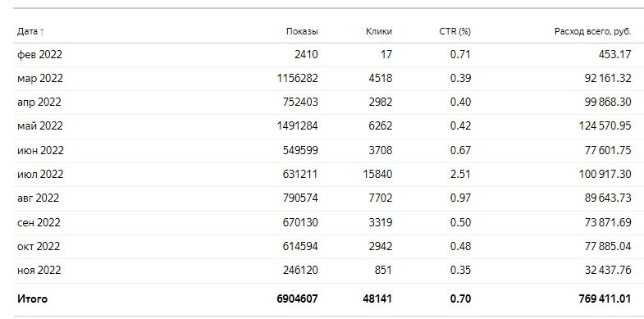
Task: Click the Итого total row label
Action: tap(32, 298)
